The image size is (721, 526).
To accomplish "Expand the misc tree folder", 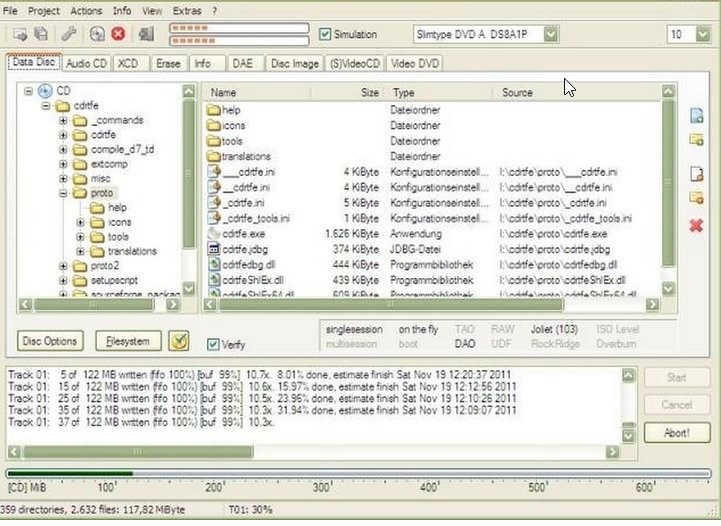I will tap(63, 178).
